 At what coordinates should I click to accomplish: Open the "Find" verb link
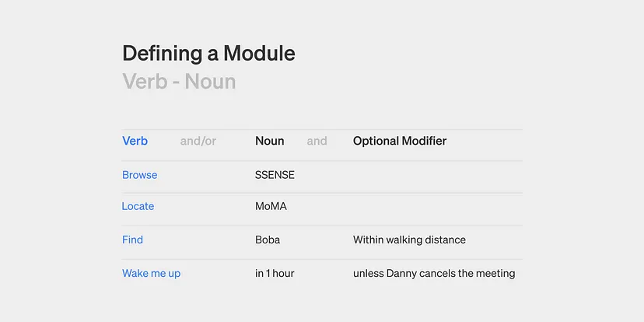pyautogui.click(x=132, y=240)
